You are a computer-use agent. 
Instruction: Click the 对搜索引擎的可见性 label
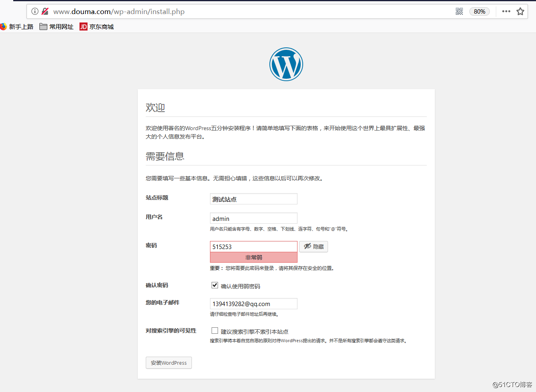[171, 331]
